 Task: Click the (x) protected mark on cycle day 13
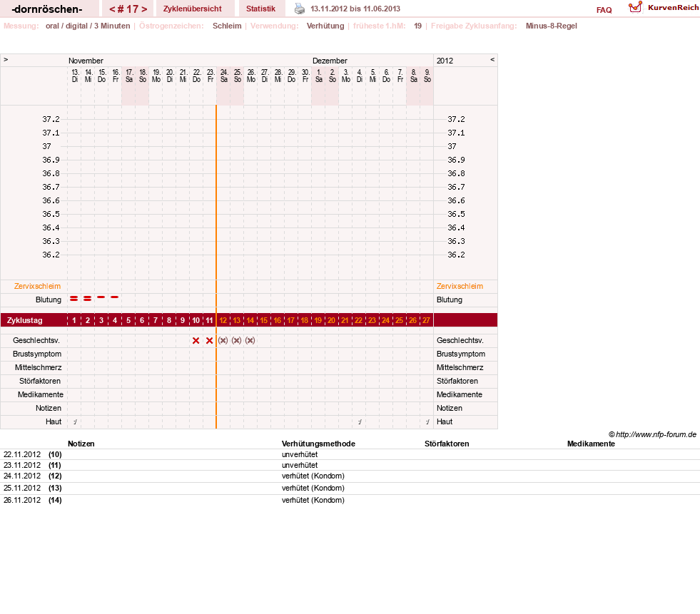pos(237,340)
